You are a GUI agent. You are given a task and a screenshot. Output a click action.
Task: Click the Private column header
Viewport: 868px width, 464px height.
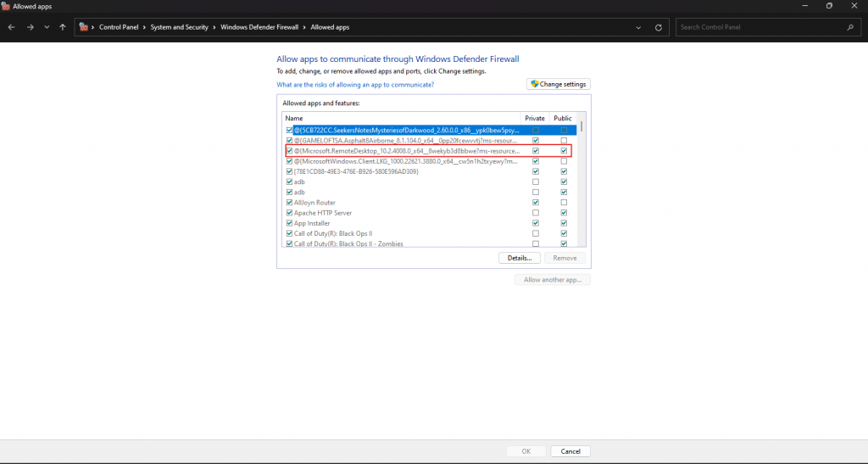(x=535, y=119)
